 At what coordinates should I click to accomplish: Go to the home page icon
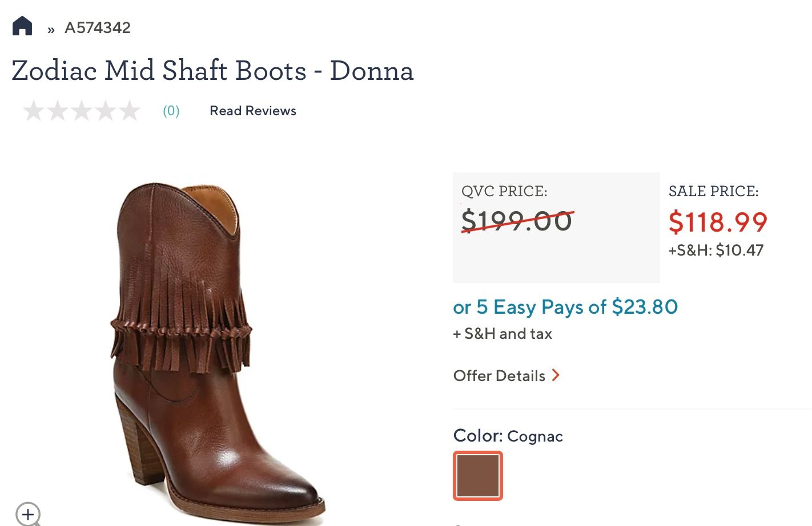pyautogui.click(x=22, y=26)
